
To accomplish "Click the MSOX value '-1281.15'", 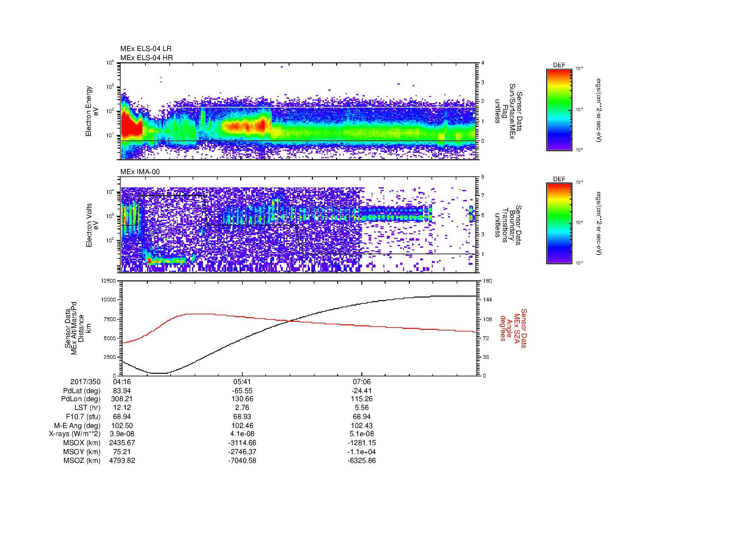I will 362,443.
